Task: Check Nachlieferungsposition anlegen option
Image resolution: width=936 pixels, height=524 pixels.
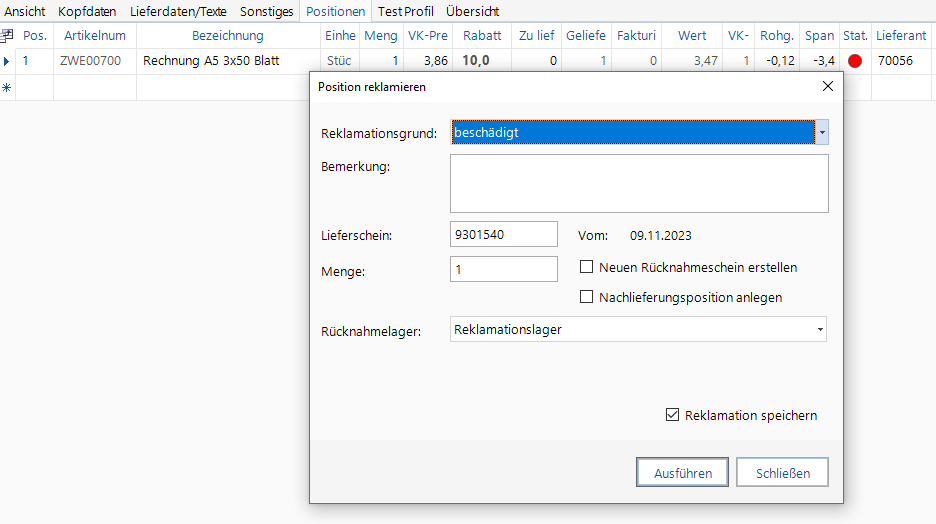Action: point(587,297)
